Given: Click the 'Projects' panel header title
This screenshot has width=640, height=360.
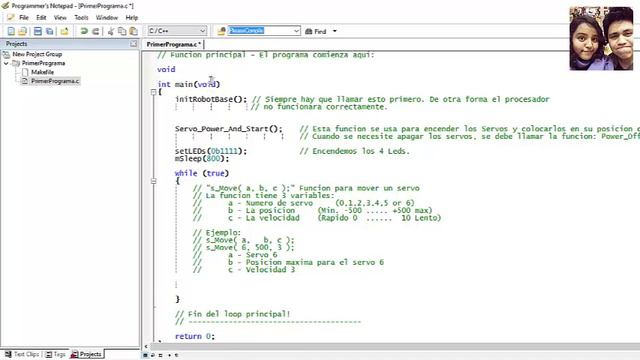Looking at the screenshot, I should pos(16,44).
